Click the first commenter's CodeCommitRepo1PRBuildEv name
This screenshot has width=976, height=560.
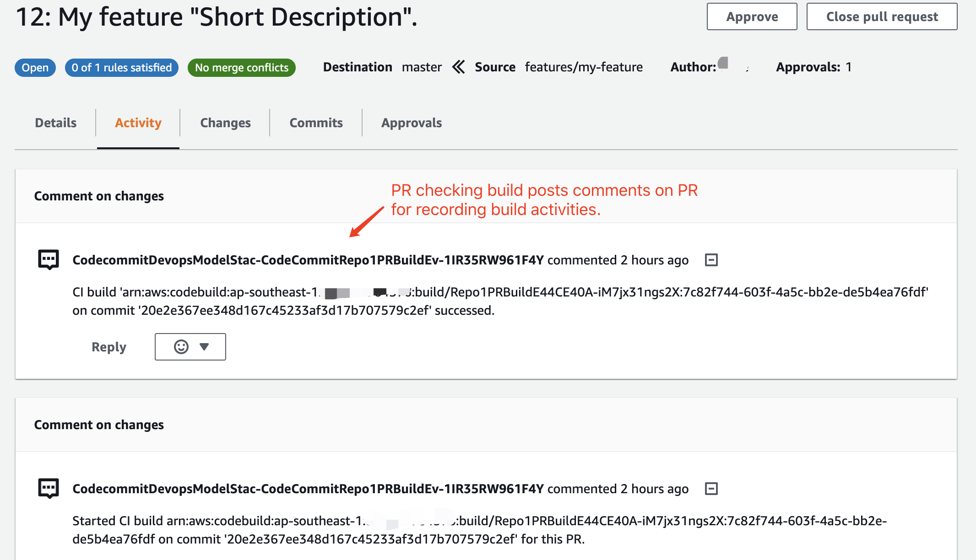[308, 260]
